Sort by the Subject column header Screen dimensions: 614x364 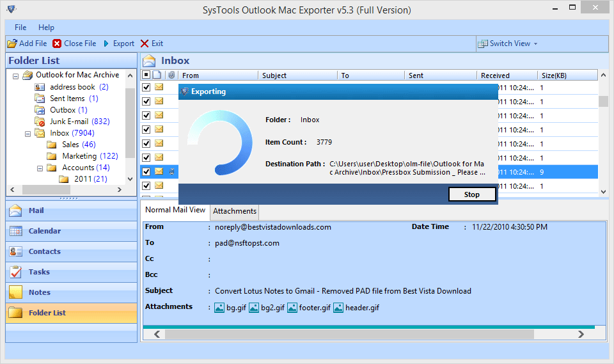tap(297, 75)
